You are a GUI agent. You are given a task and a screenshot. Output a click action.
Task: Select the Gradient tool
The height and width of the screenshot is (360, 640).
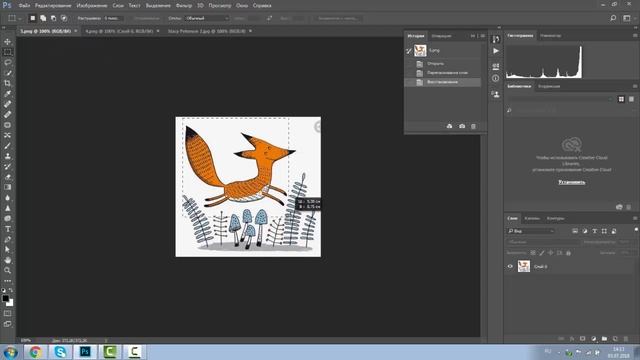point(7,187)
